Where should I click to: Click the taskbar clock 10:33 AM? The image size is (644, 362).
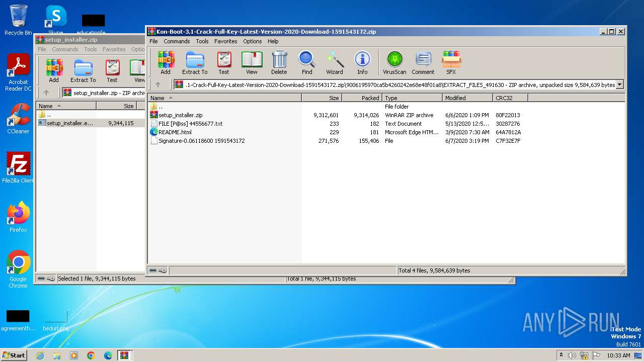(x=618, y=355)
